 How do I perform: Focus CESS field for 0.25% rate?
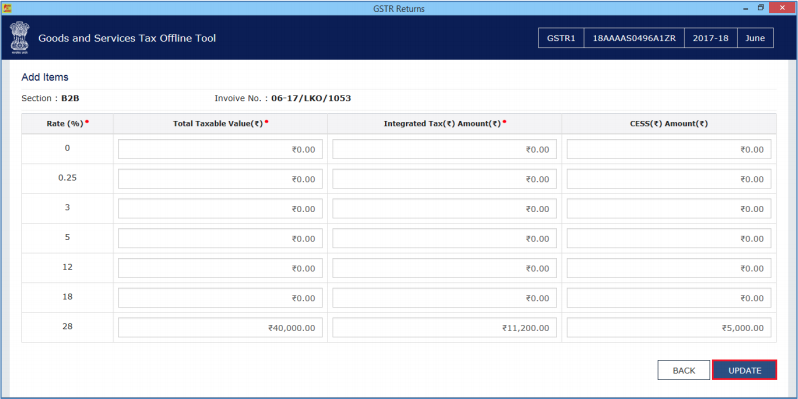pos(669,179)
